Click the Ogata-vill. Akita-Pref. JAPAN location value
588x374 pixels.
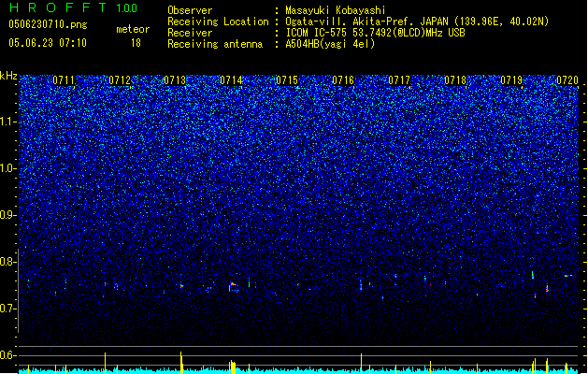(x=417, y=22)
